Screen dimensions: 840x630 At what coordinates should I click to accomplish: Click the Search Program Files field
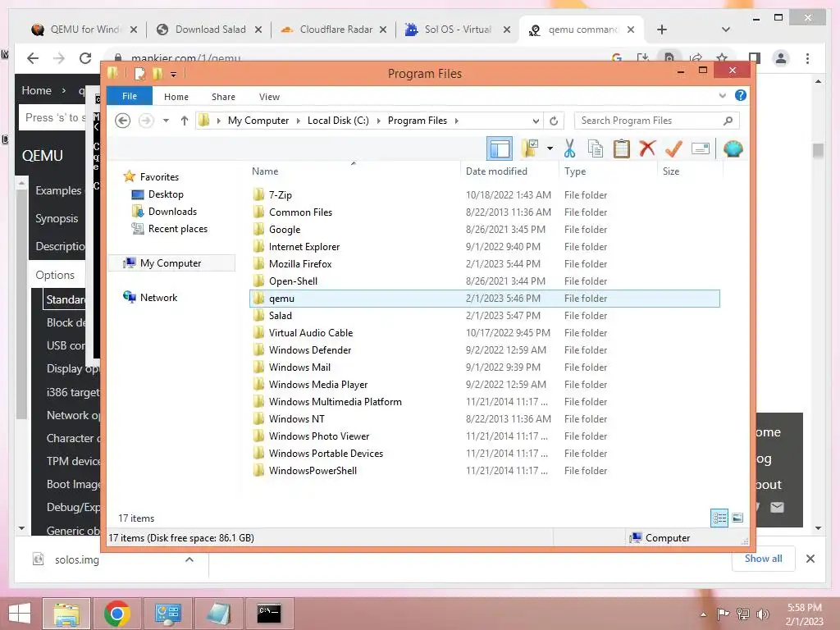[x=657, y=121]
